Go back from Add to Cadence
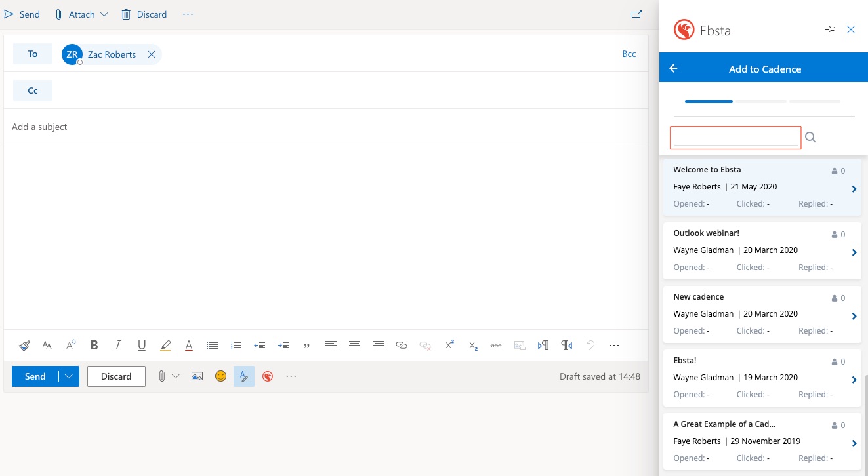868x476 pixels. tap(673, 68)
